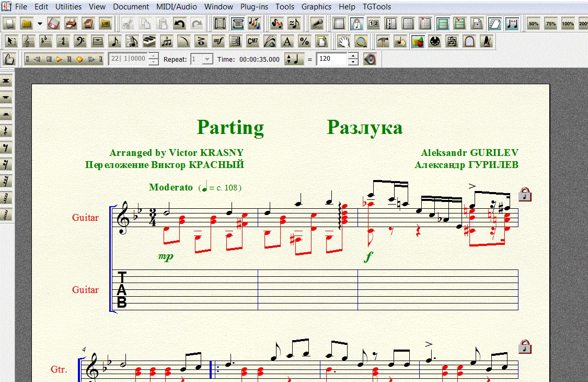588x382 pixels.
Task: Click the 1 2 measure numbers icon
Action: tap(374, 24)
